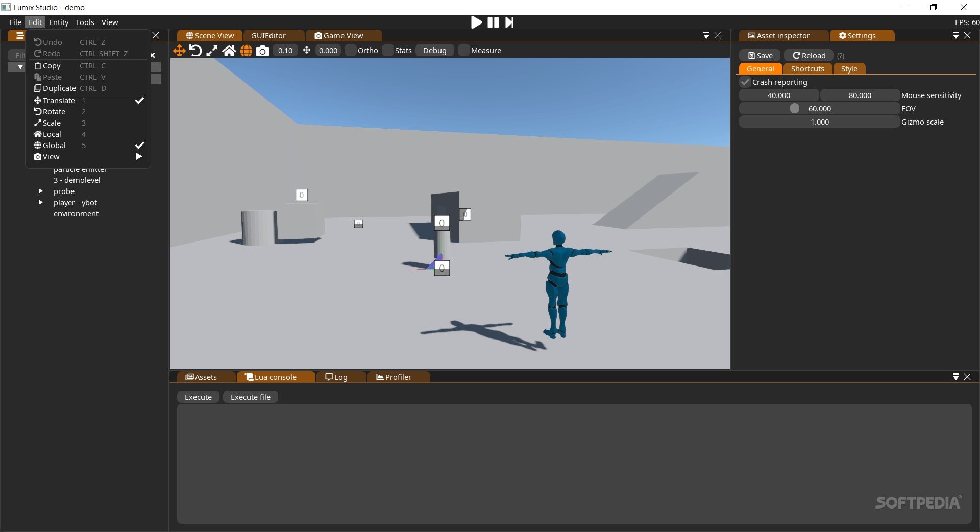Click the mouse sensitivity 80.000 field
The image size is (980, 532).
point(860,95)
